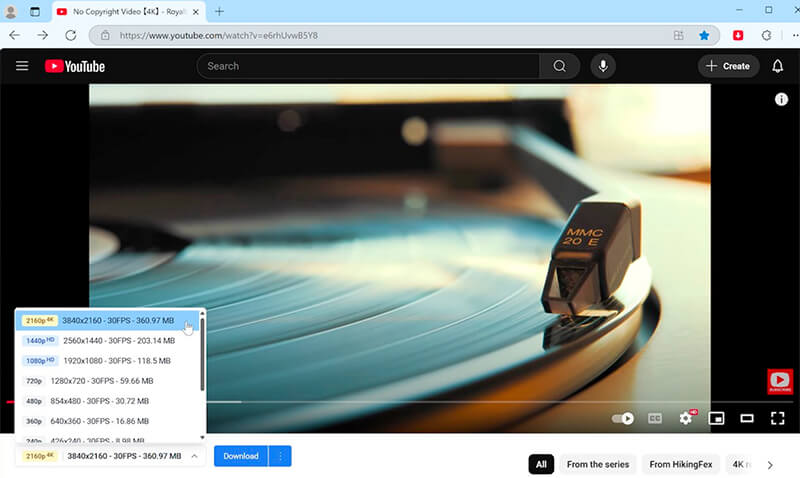View site information lock icon
Screen dimensions: 800x478
(105, 35)
